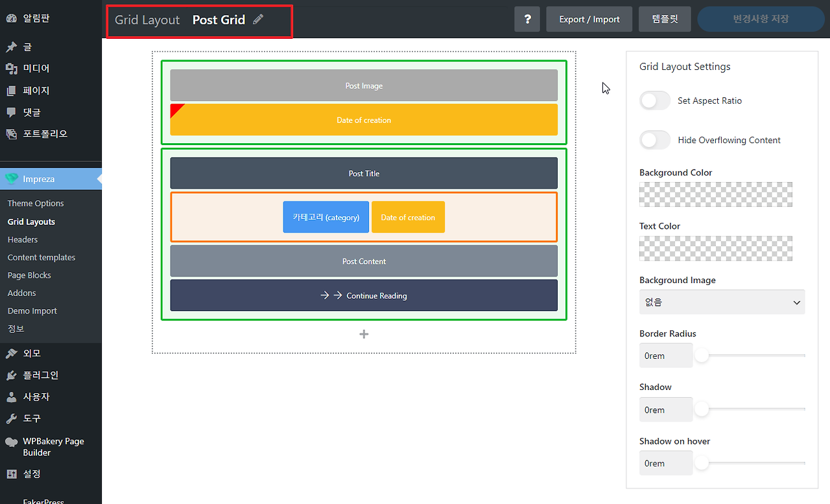Enable the Set Aspect Ratio switch
The width and height of the screenshot is (830, 504).
click(655, 101)
